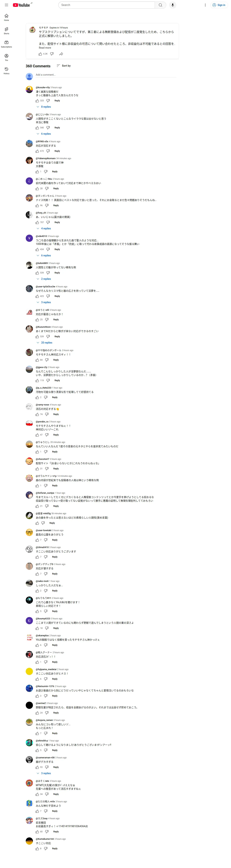
Task: Click the search magnifier button
Action: tap(160, 5)
